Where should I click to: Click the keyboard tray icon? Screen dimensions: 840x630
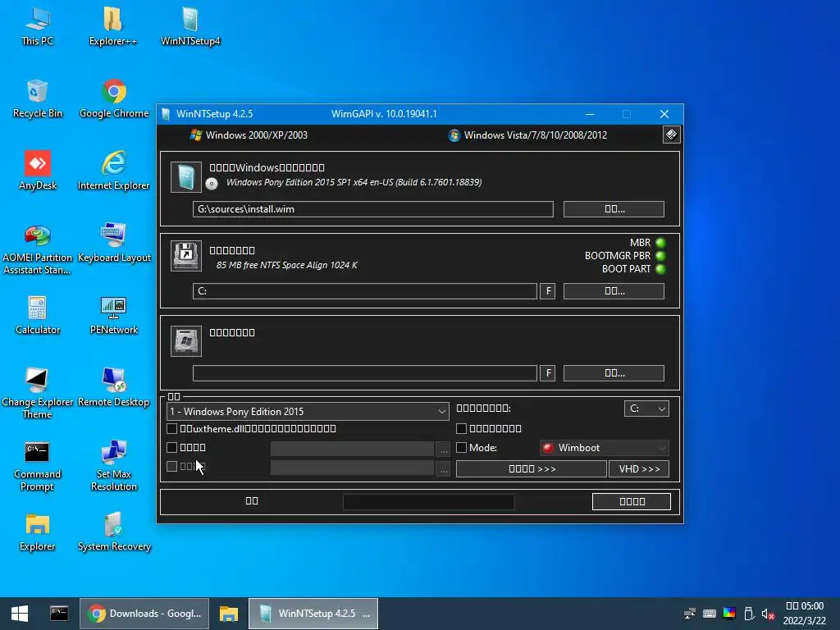tap(710, 614)
